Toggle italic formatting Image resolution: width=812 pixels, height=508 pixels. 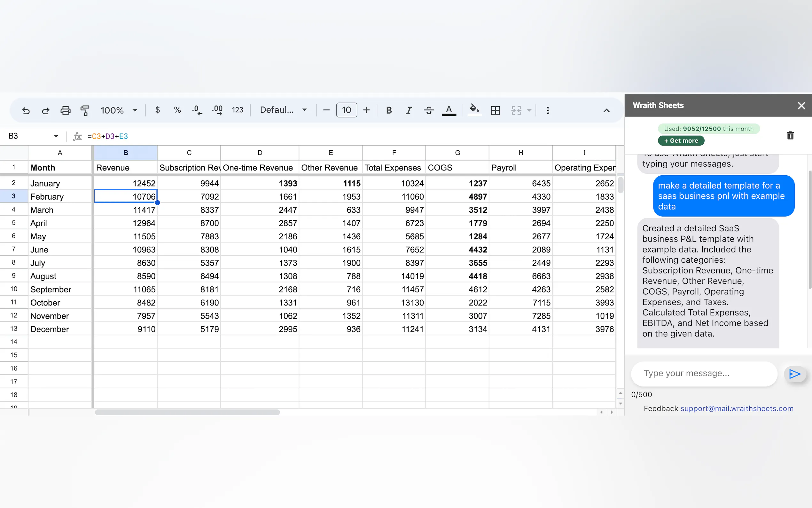[x=409, y=110]
